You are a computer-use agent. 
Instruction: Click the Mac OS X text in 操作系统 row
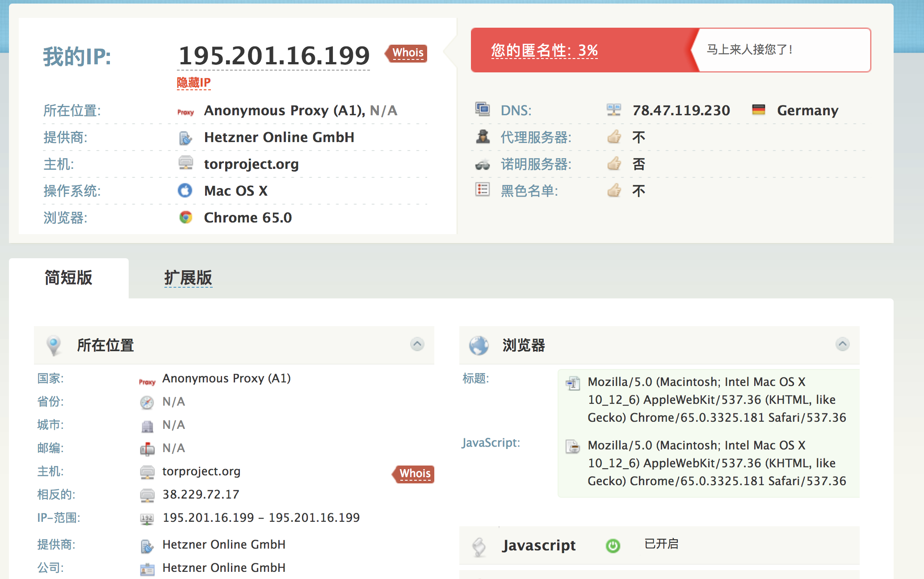(235, 191)
